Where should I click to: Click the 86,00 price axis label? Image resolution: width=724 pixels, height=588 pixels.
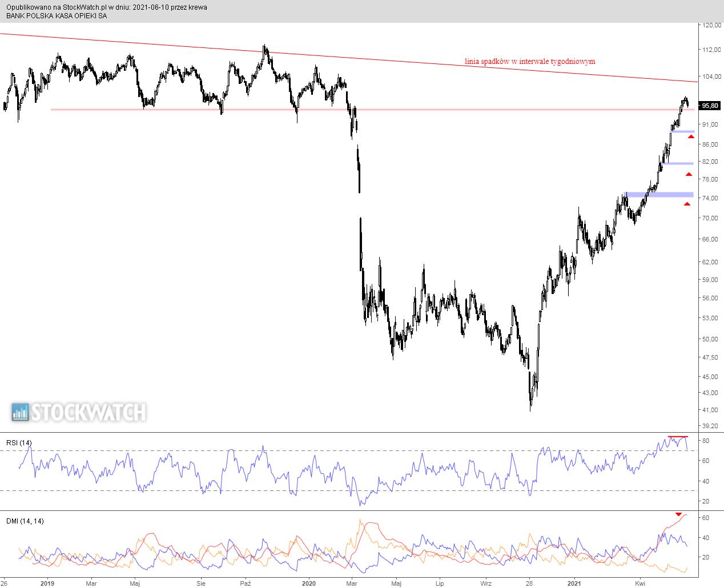point(710,144)
